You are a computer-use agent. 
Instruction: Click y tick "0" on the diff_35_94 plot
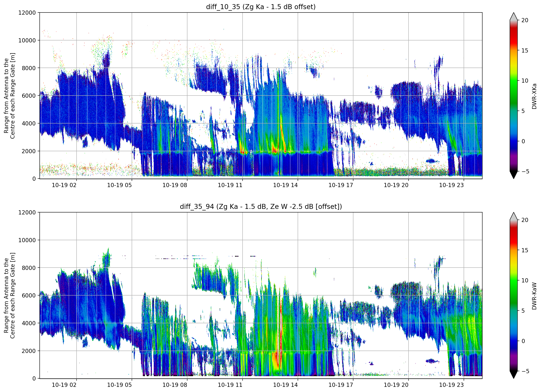34,379
